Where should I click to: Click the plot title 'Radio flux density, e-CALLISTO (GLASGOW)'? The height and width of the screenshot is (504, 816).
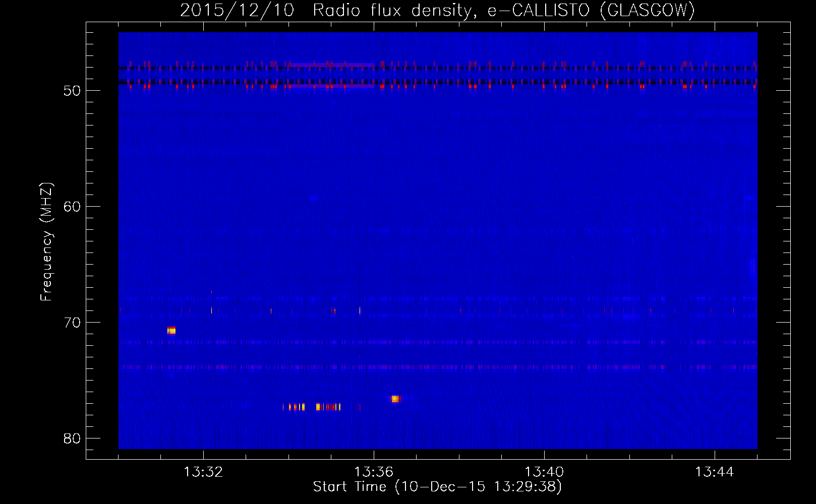tap(503, 11)
